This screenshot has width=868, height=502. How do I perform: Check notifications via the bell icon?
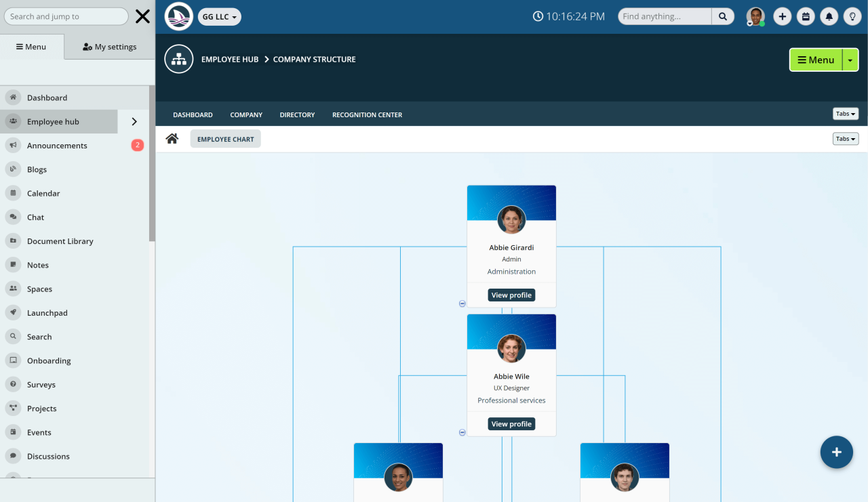(829, 16)
